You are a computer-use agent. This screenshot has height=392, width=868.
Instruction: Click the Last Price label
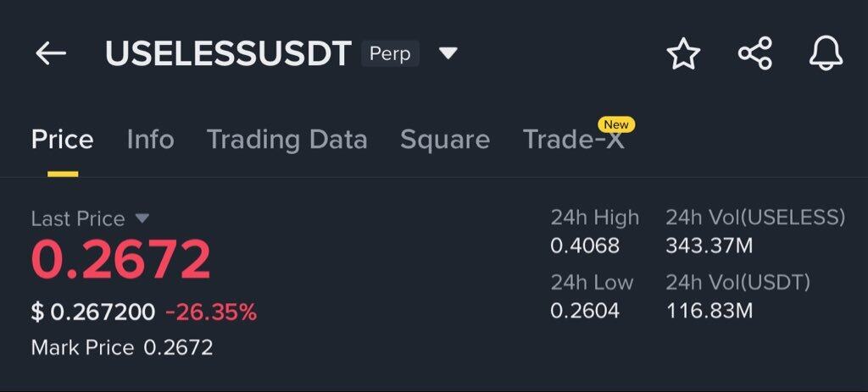(x=78, y=218)
